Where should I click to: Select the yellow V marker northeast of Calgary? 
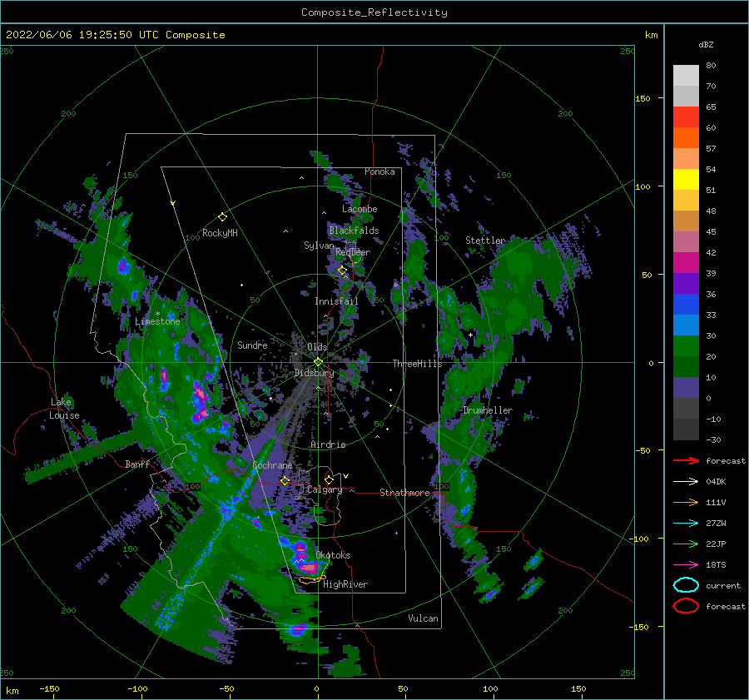click(x=345, y=476)
